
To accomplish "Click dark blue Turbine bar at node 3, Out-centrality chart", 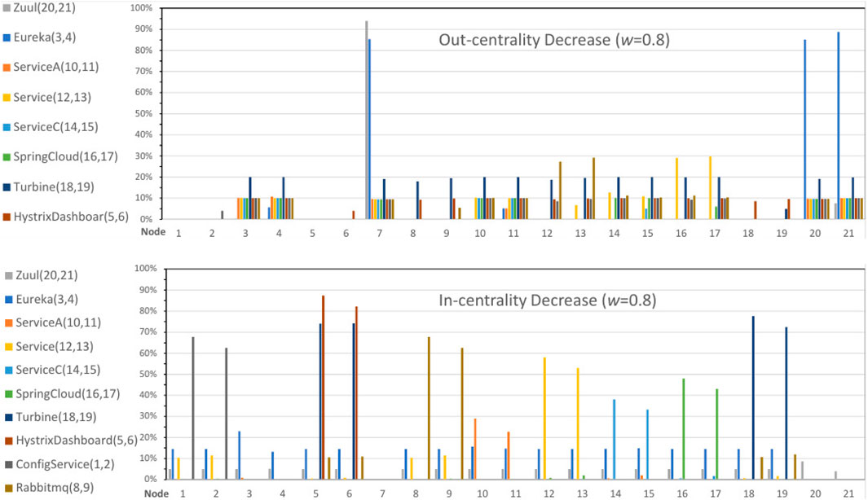I will tap(250, 198).
